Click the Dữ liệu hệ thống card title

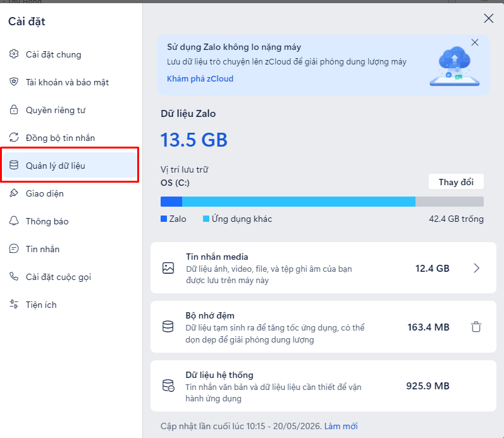coord(219,375)
